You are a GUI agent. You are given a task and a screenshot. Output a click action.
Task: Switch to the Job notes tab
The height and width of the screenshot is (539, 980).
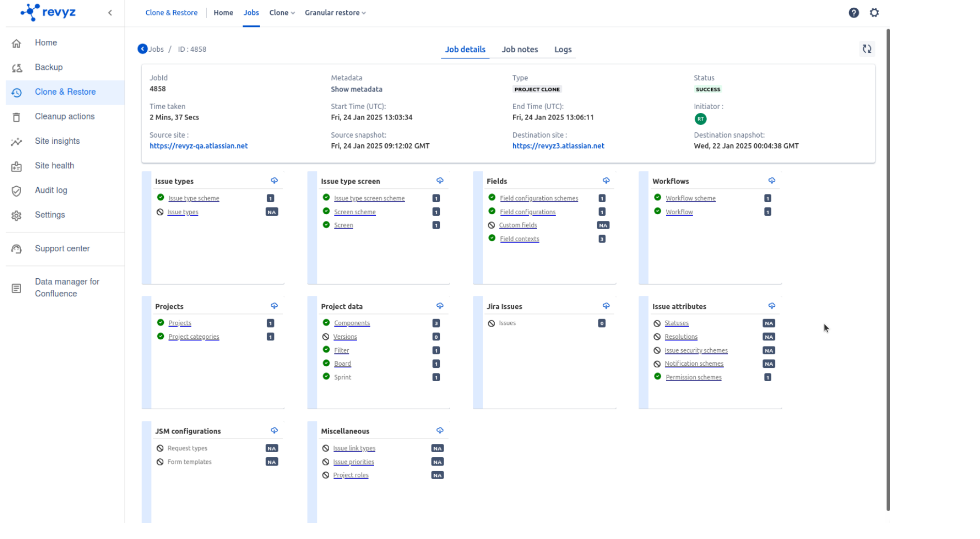coord(519,50)
